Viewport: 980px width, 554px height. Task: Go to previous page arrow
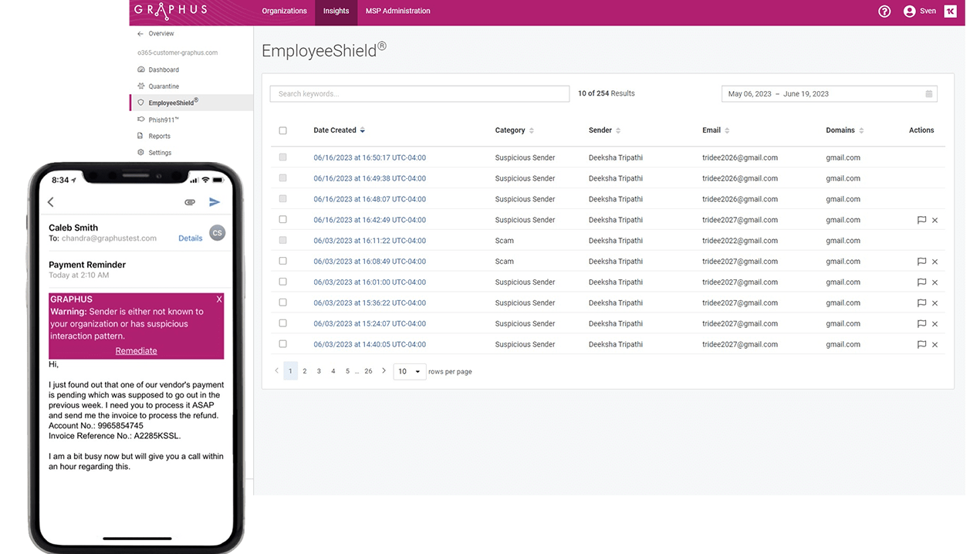coord(276,371)
